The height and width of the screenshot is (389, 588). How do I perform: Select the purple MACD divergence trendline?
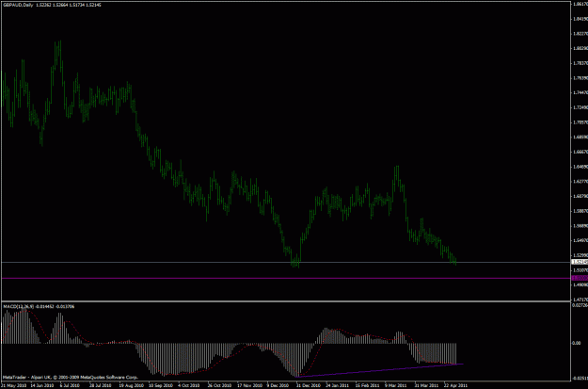pyautogui.click(x=379, y=370)
